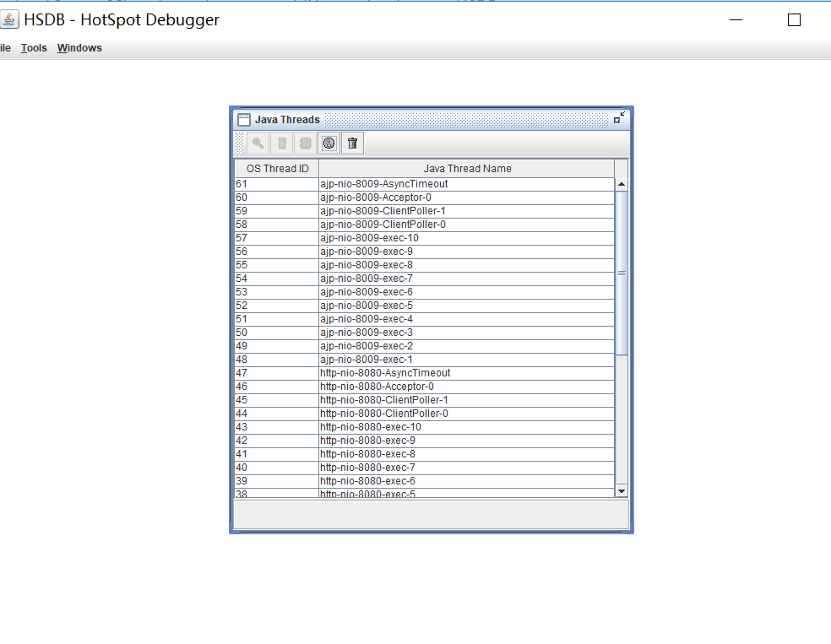Select thread ajp-nio-8009-exec-3

coord(467,333)
